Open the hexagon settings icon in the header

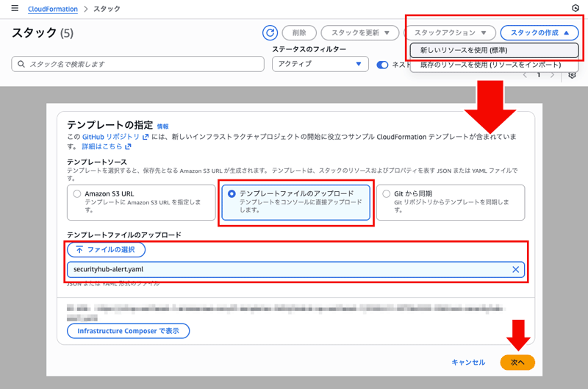[576, 8]
